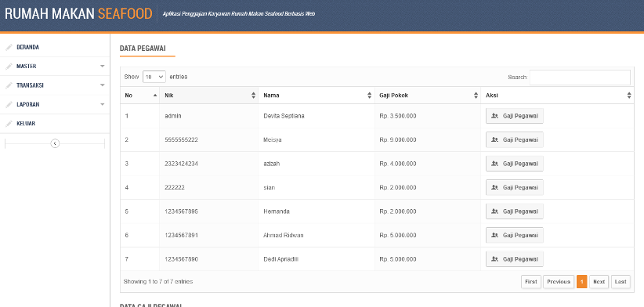The height and width of the screenshot is (307, 644).
Task: Select the KELUAR menu item
Action: [26, 124]
